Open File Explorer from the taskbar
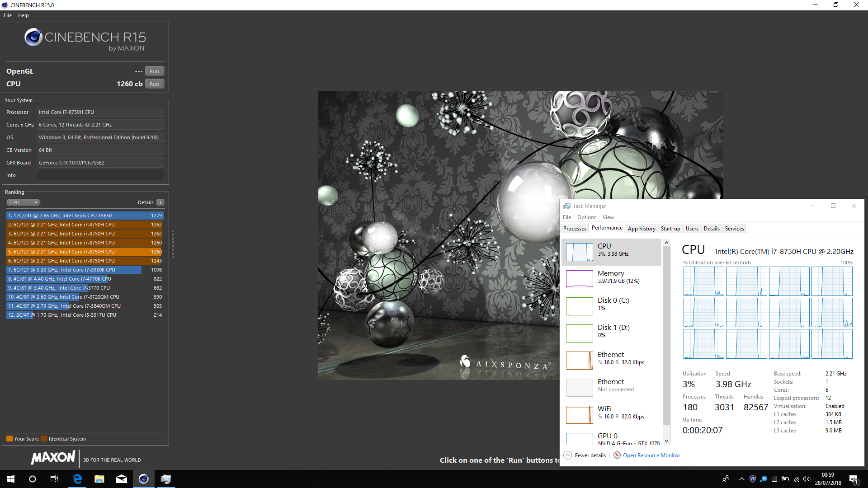This screenshot has height=488, width=868. 99,479
